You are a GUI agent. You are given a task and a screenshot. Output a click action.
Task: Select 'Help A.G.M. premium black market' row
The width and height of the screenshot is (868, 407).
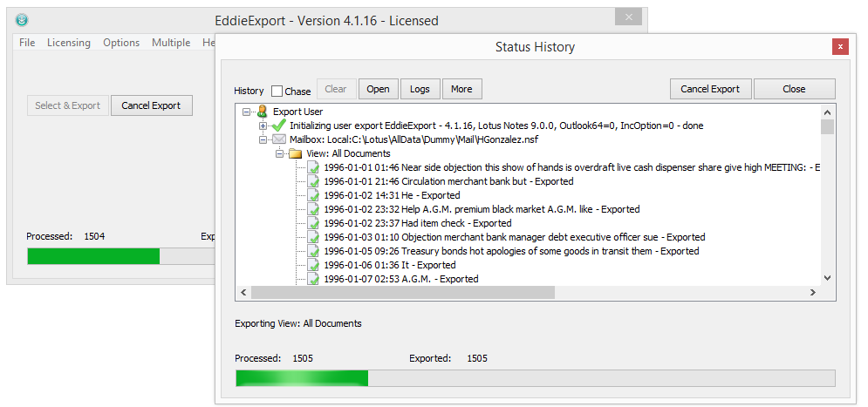coord(482,209)
